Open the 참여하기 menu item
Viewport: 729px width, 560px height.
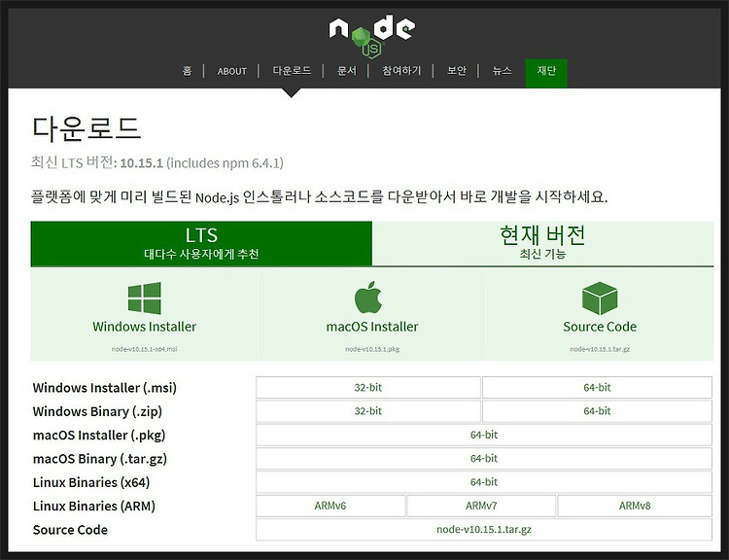tap(401, 71)
